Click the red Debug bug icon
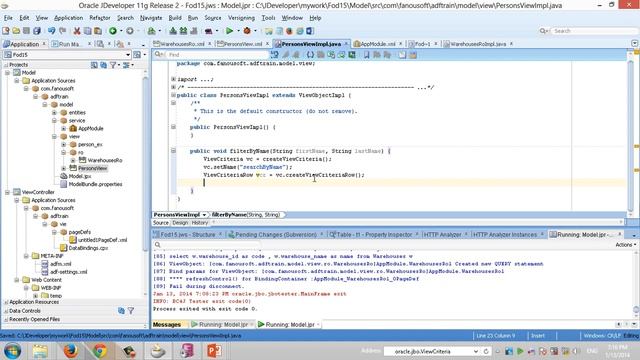This screenshot has width=640, height=360. click(x=247, y=31)
